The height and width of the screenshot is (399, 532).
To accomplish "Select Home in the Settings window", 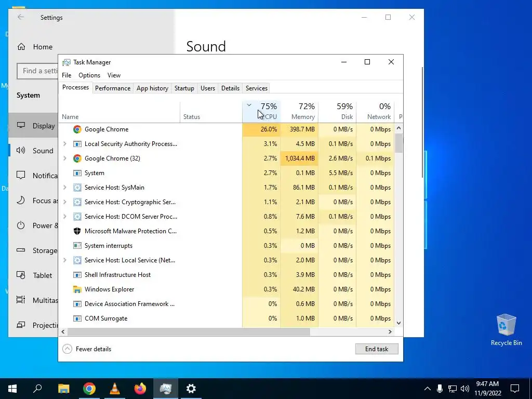I will coord(35,47).
